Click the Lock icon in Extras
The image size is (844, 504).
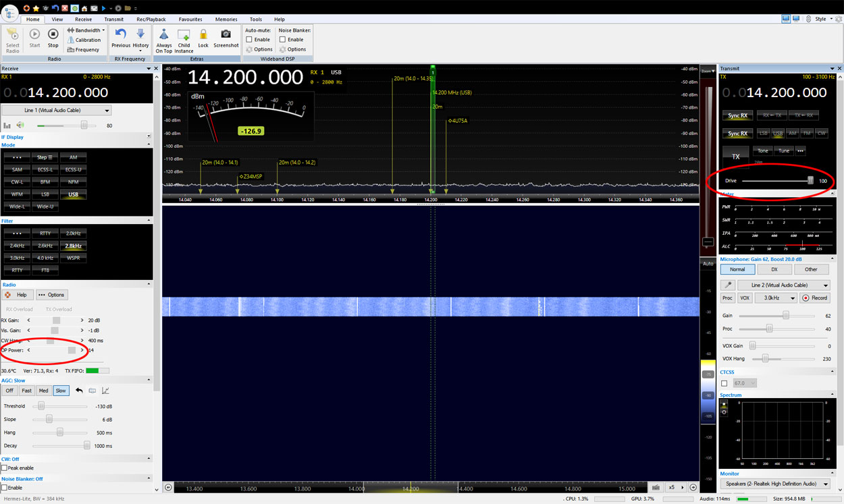pos(203,34)
